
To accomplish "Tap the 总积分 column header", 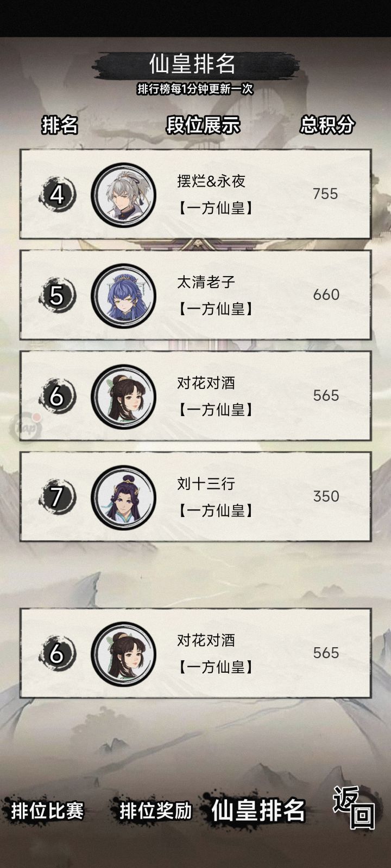I will [x=327, y=125].
